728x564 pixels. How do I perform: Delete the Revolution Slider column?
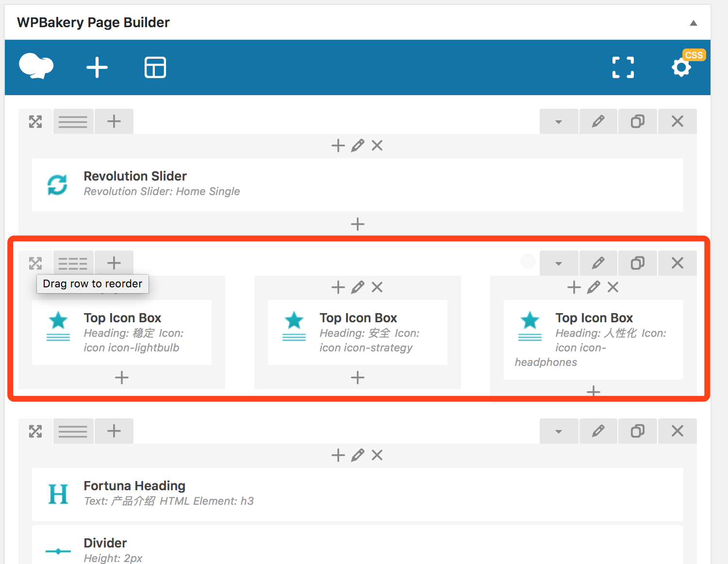click(377, 145)
